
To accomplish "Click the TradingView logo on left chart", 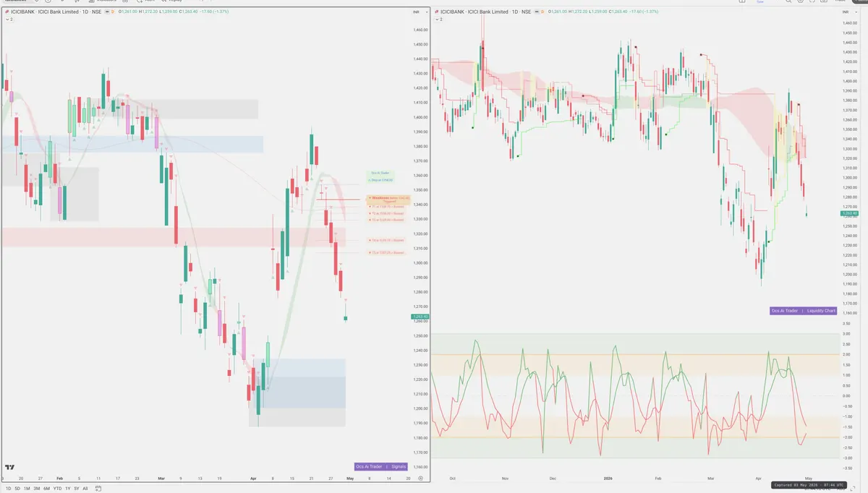I will pos(9,467).
